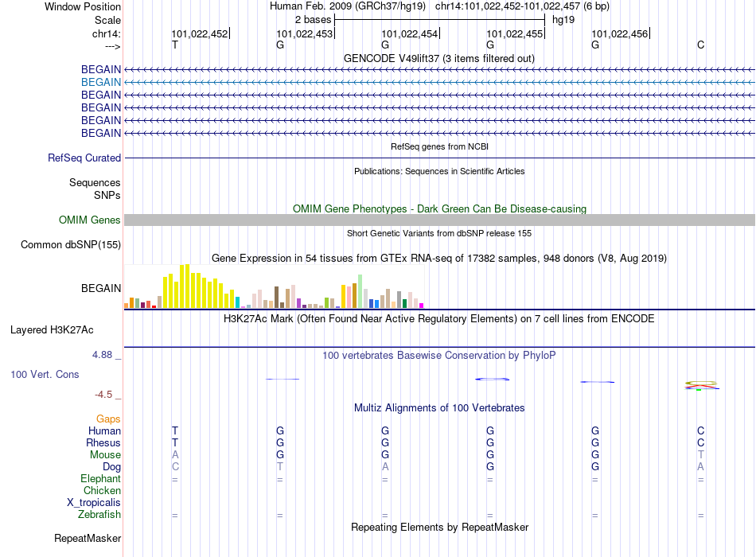Click the ---> sequence direction label
The image size is (756, 557).
pyautogui.click(x=113, y=46)
